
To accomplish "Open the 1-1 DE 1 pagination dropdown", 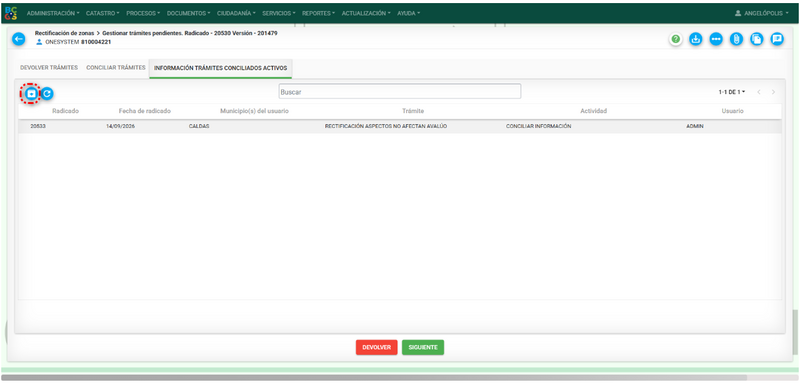I will pyautogui.click(x=732, y=92).
